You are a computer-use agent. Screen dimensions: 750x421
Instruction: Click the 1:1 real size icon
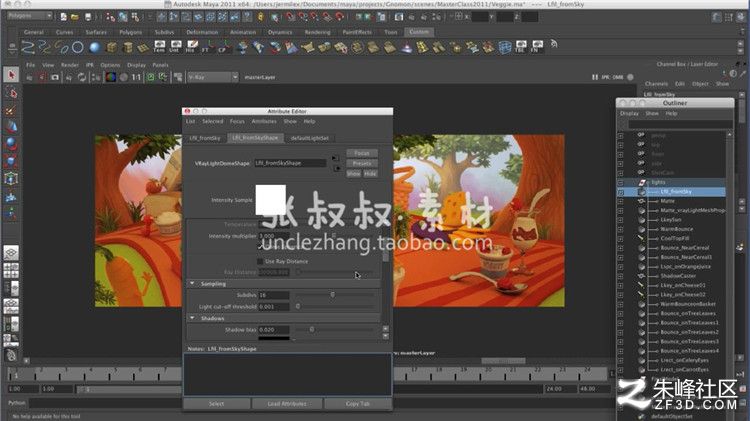(137, 77)
